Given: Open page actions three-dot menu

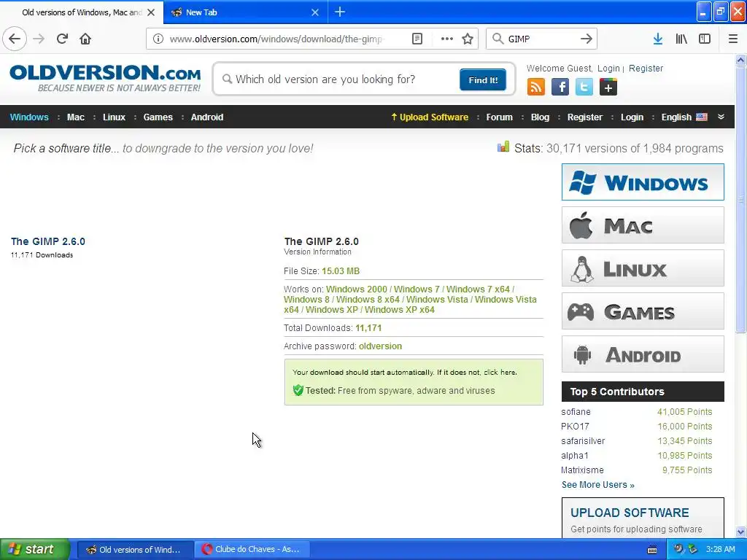Looking at the screenshot, I should pos(447,39).
